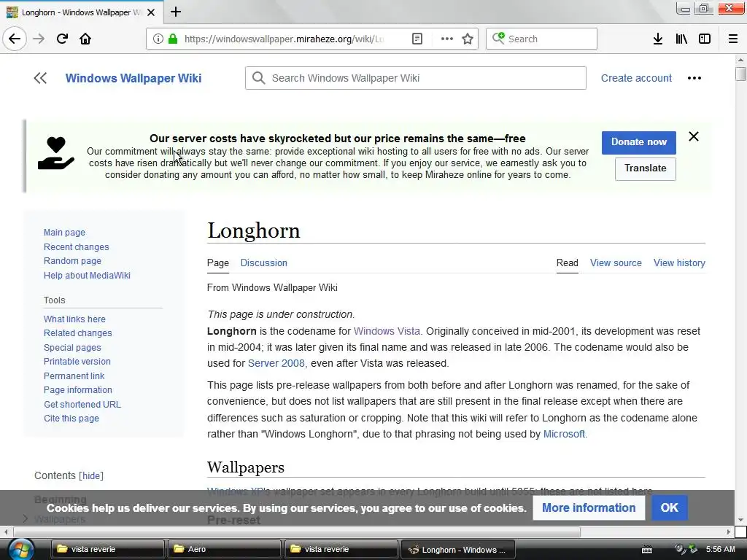The height and width of the screenshot is (560, 747).
Task: Click the green secure padlock icon
Action: (x=172, y=39)
